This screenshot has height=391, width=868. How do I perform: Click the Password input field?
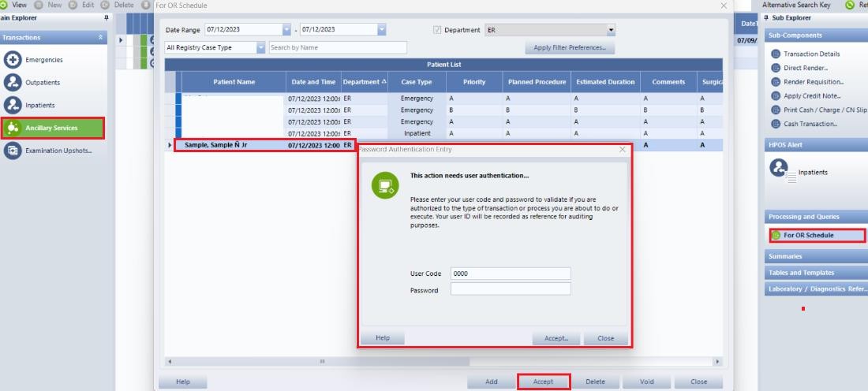coord(510,289)
